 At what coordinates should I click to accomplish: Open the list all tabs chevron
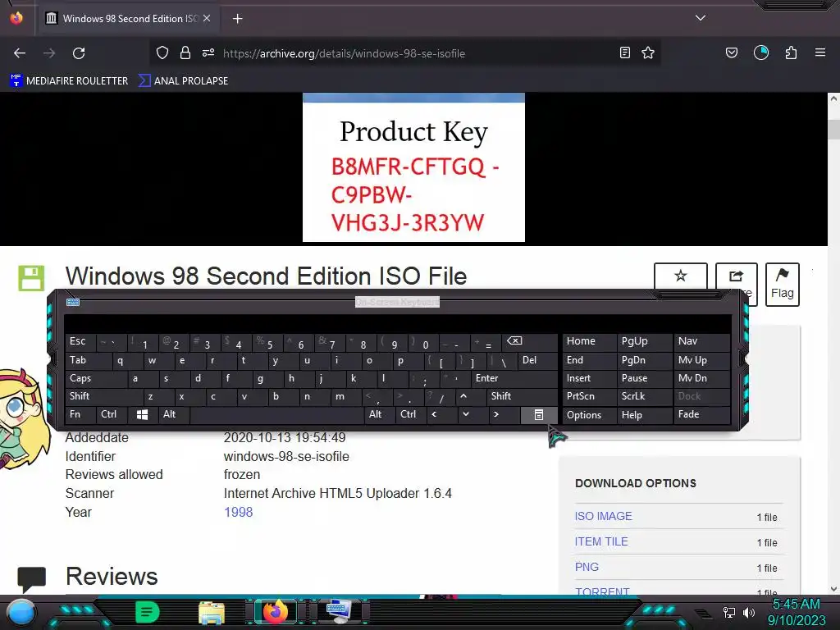(x=701, y=18)
